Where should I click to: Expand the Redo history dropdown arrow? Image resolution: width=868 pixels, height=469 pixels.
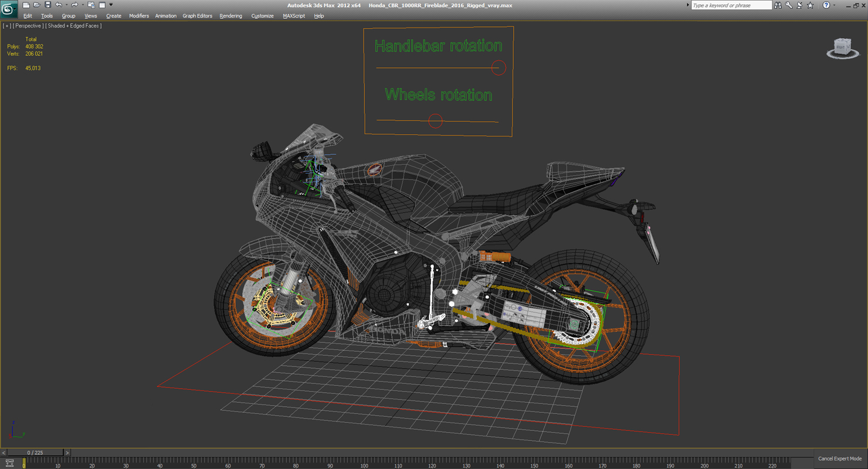click(82, 5)
